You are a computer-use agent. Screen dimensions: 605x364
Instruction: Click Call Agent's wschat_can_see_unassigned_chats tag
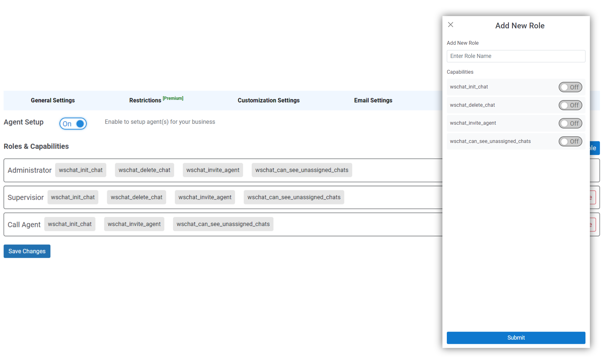(223, 224)
